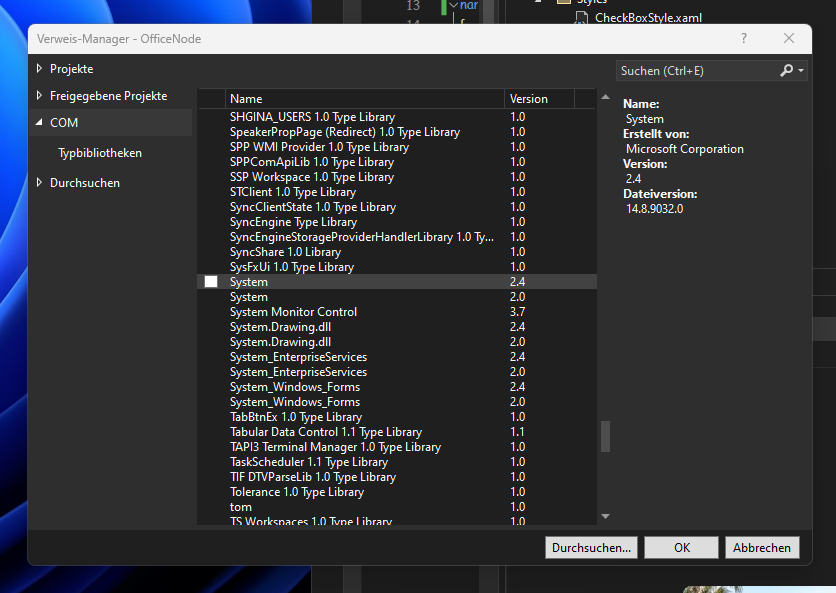Select TaskScheduler 1.1 Type Library
Screen dimensions: 836x593
[x=397, y=461]
